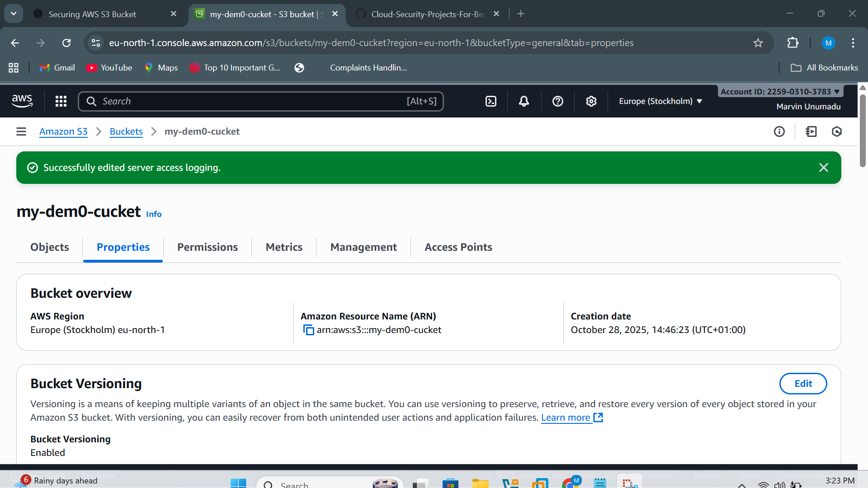The height and width of the screenshot is (488, 868).
Task: Open the AWS services grid menu
Action: (x=61, y=101)
